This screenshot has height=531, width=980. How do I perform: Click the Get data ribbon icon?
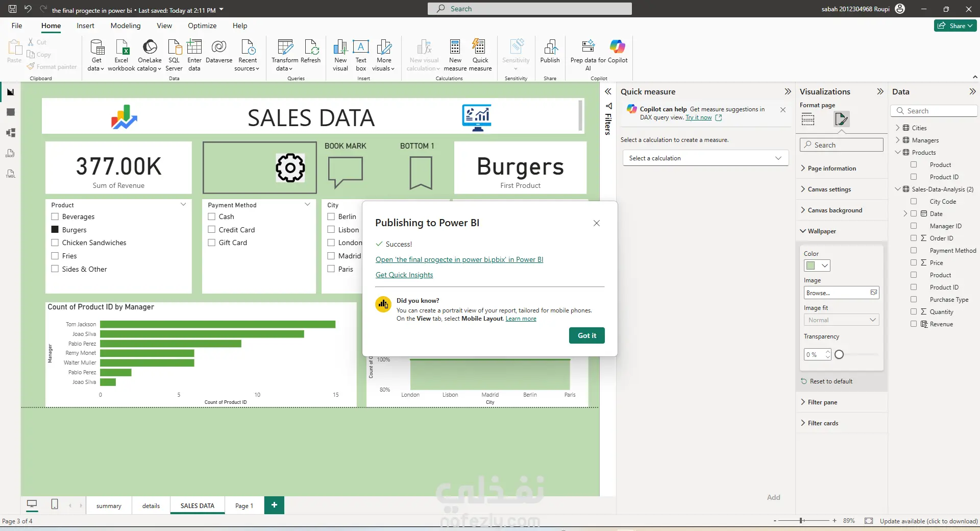click(96, 55)
